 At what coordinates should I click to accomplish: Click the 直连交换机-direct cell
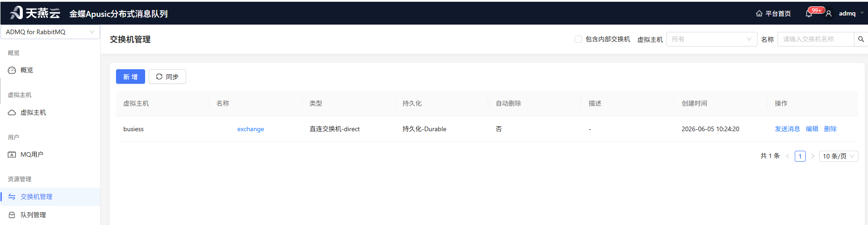(x=334, y=129)
